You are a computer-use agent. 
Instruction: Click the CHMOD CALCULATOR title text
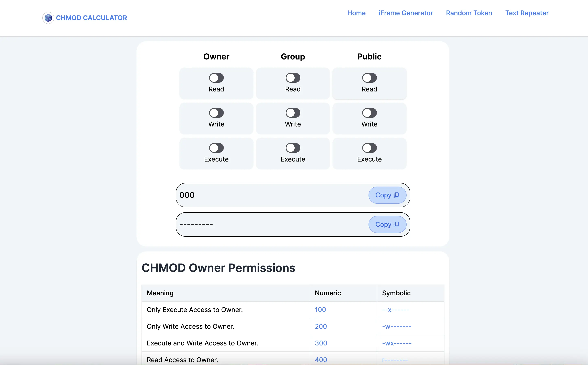pos(91,18)
